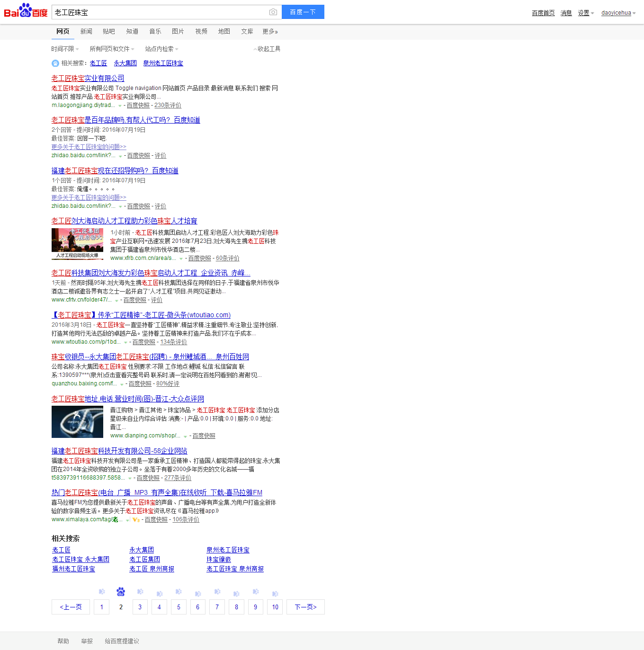Image resolution: width=644 pixels, height=650 pixels.
Task: Open result 老工匠珠宝实业有限公司
Action: 88,78
